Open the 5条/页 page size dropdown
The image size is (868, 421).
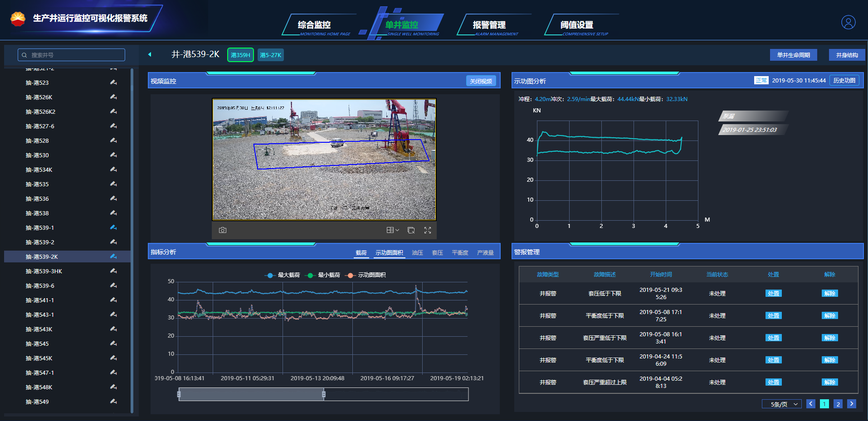(x=781, y=404)
